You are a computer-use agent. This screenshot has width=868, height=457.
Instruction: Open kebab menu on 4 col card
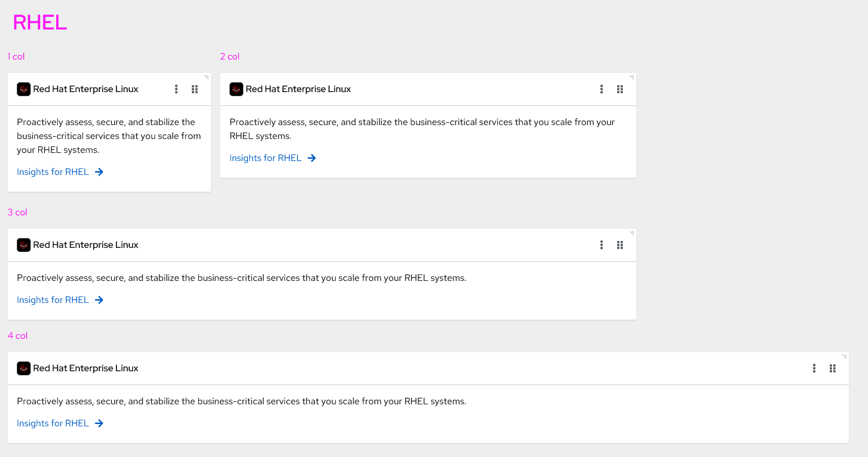click(x=814, y=368)
